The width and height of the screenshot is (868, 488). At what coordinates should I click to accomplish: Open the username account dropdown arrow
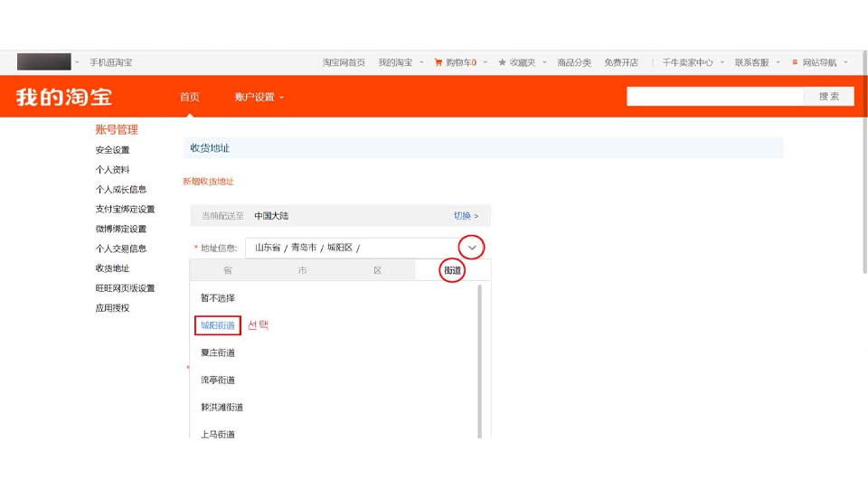(x=77, y=62)
